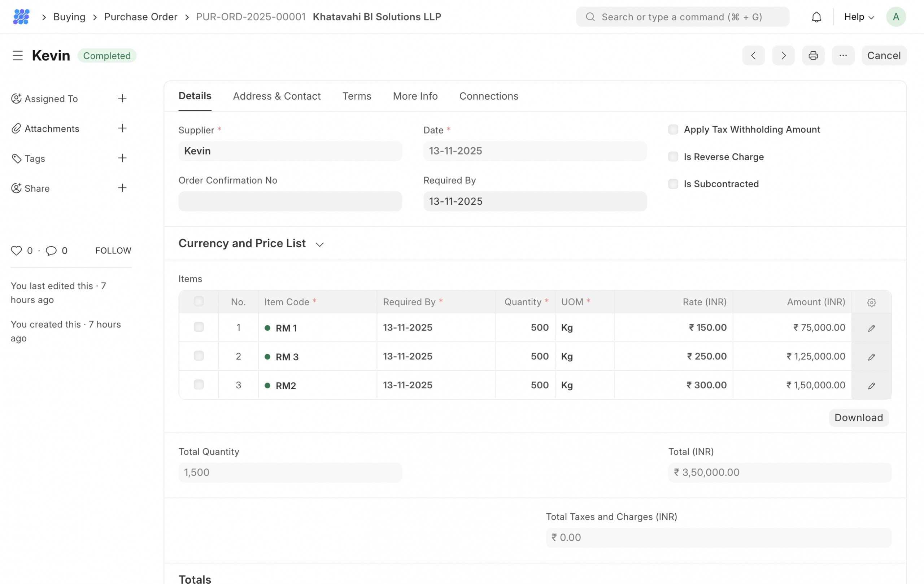Go to previous document arrow
Screen dimensions: 924x584
pyautogui.click(x=753, y=56)
